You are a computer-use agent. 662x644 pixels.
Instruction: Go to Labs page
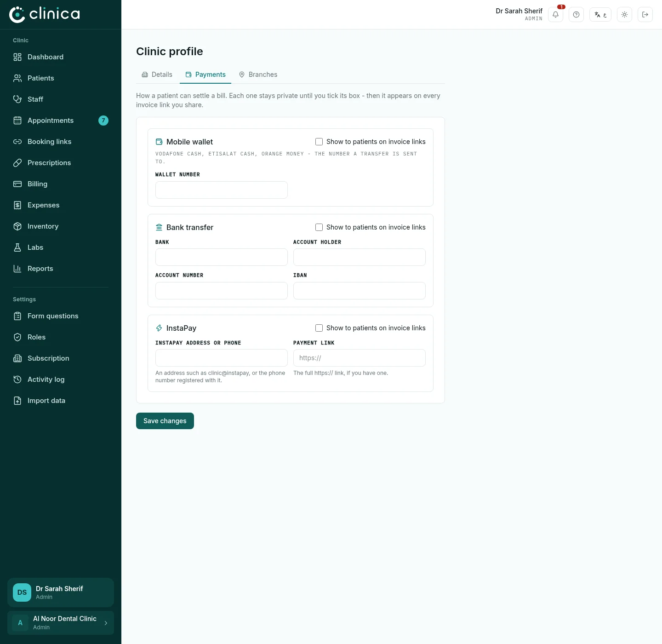click(x=61, y=247)
